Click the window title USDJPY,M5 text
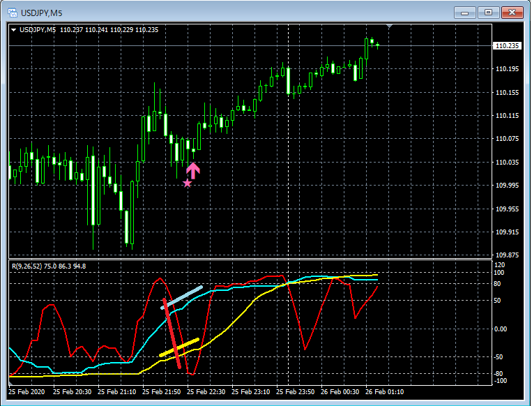The image size is (532, 406). tap(41, 13)
